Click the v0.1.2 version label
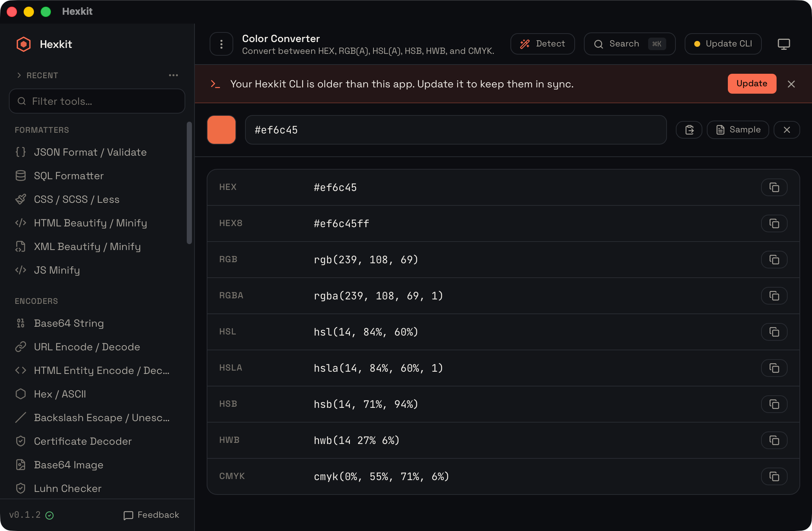This screenshot has height=531, width=812. [x=25, y=515]
